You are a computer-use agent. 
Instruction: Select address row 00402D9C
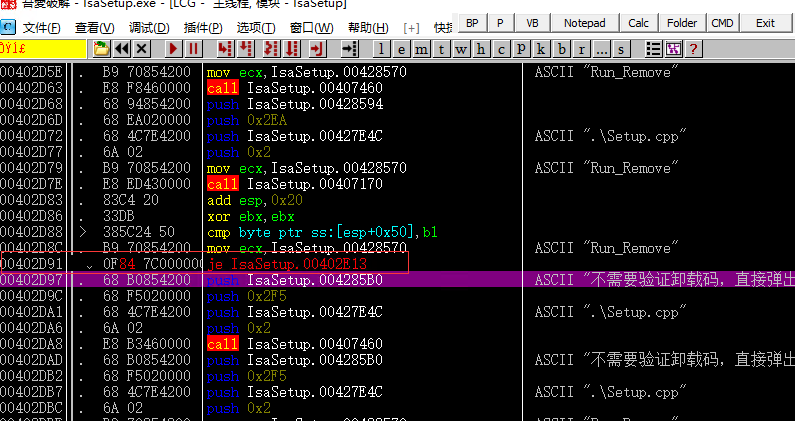pyautogui.click(x=33, y=296)
